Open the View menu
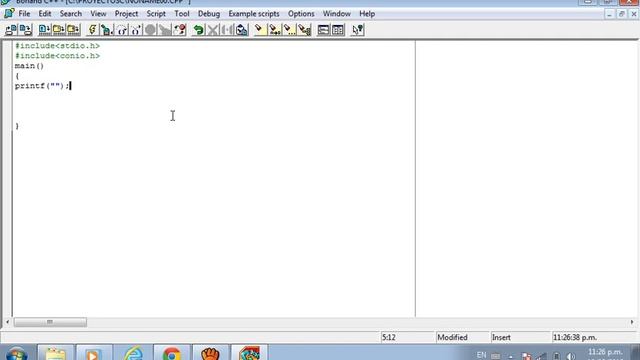The image size is (640, 360). coord(98,13)
